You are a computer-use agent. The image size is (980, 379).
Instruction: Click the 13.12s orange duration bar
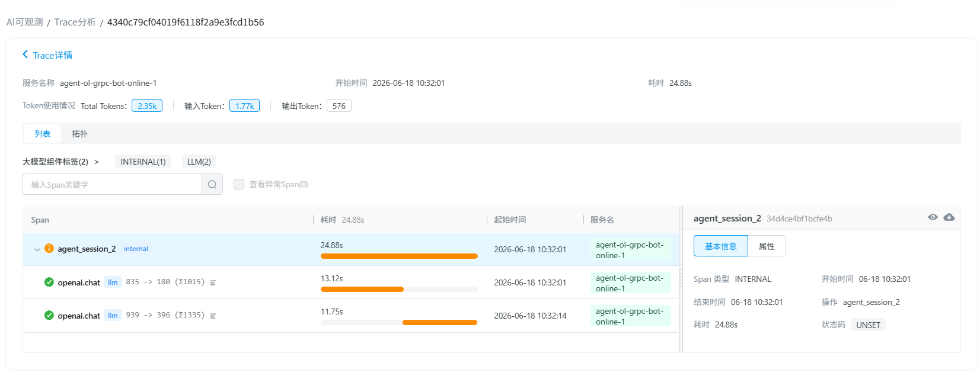point(362,290)
